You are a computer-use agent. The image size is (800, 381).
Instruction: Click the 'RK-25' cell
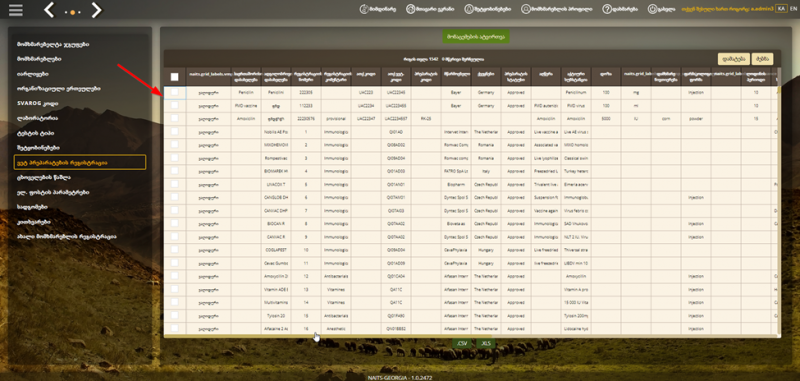[426, 119]
